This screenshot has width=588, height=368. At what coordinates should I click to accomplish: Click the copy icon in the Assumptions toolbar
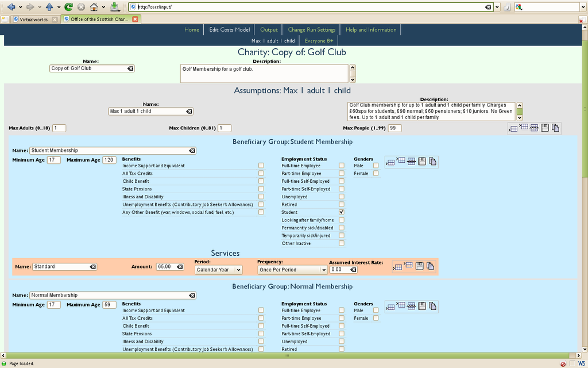click(555, 128)
